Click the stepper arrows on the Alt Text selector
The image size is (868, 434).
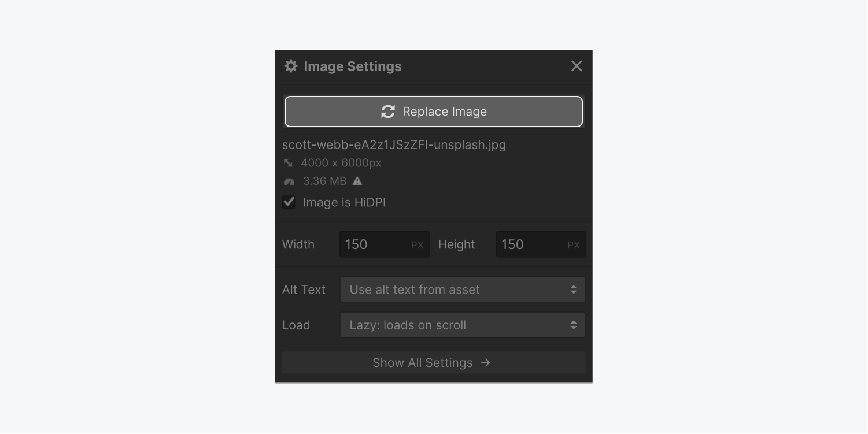[x=574, y=290]
